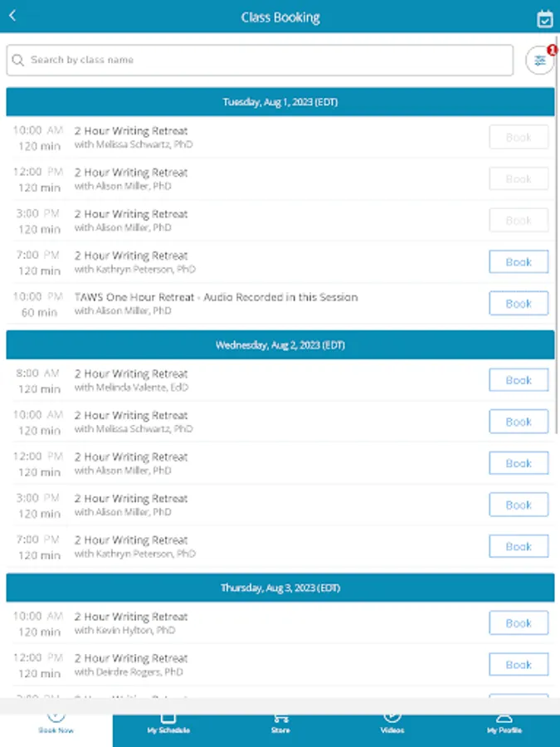Open the Store cart tab

280,722
